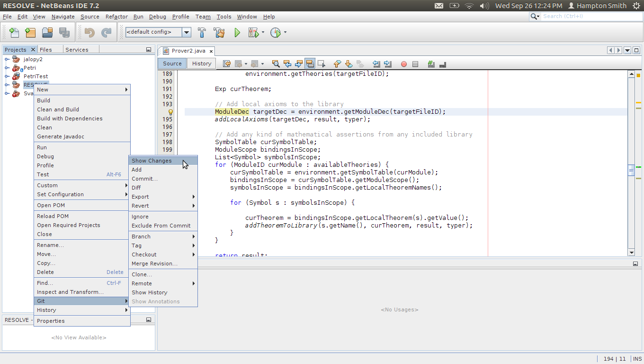This screenshot has height=364, width=644.
Task: Expand the PetriTest project node
Action: point(7,76)
